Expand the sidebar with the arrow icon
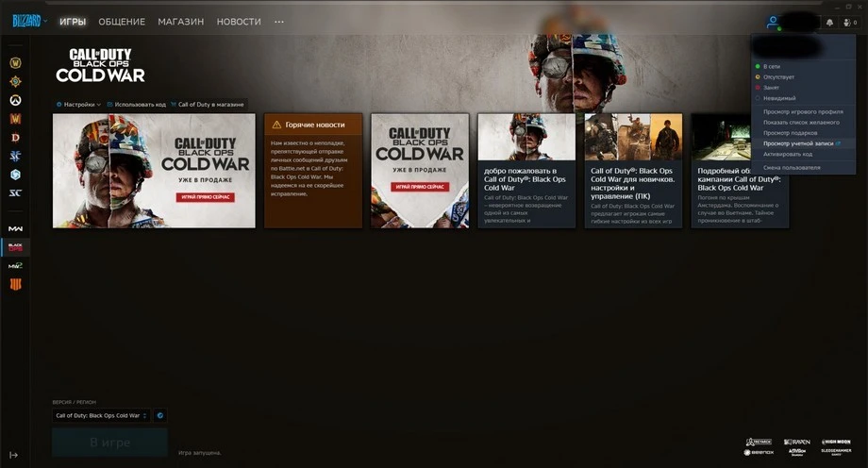The image size is (868, 468). (14, 455)
